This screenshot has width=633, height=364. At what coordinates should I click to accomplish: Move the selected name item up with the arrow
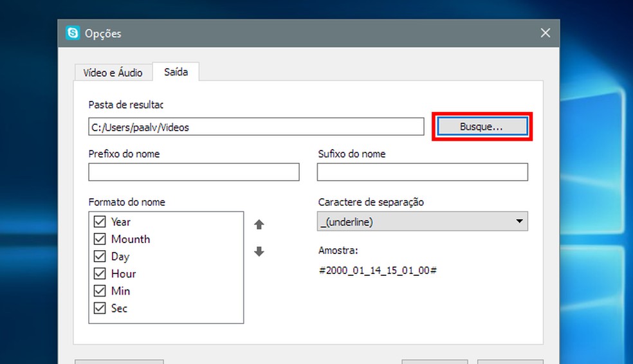(259, 224)
